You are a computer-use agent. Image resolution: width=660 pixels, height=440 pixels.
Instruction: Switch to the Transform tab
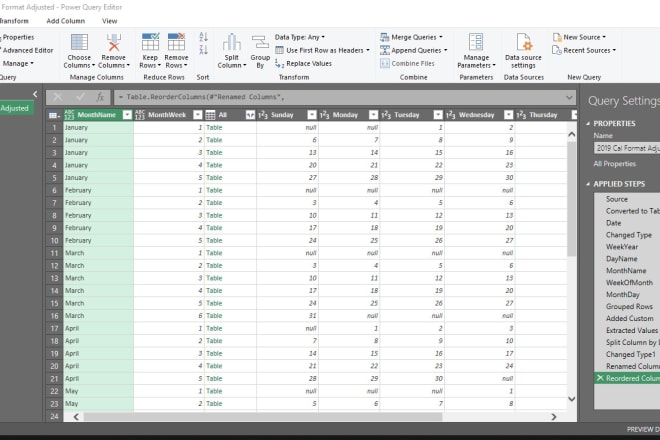[14, 21]
